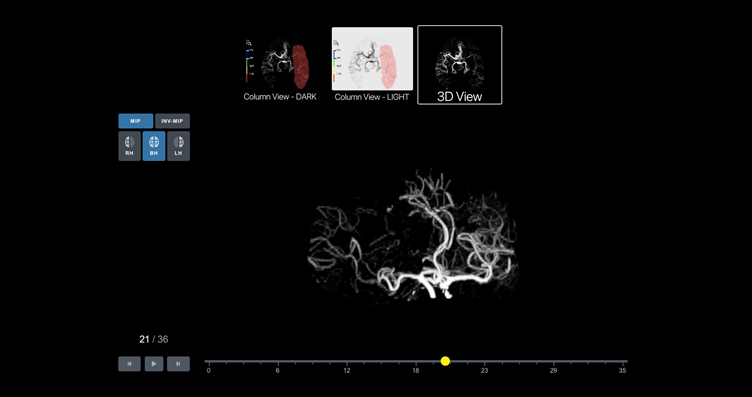
Task: Switch to INV-MIP rendering mode
Action: click(173, 121)
